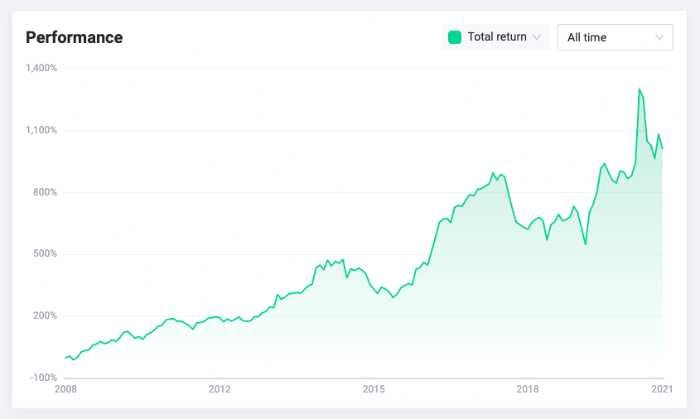
Task: Select the 2018 x-axis label
Action: click(528, 389)
